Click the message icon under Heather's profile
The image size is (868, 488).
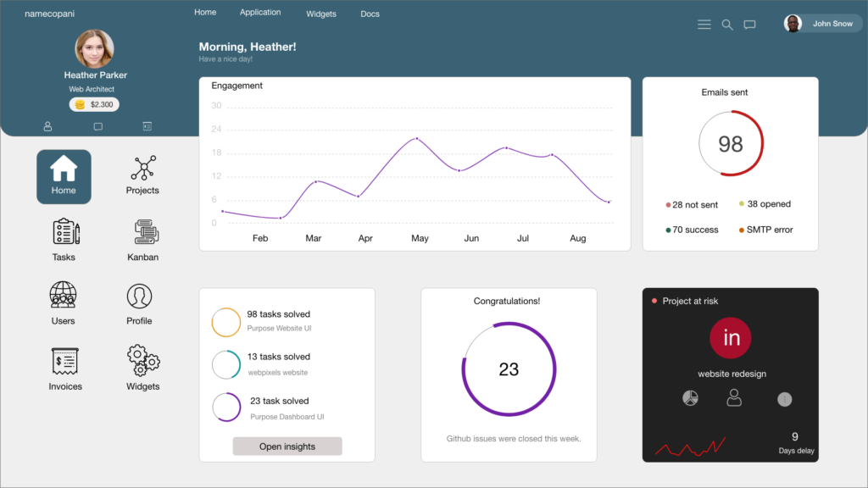coord(98,127)
